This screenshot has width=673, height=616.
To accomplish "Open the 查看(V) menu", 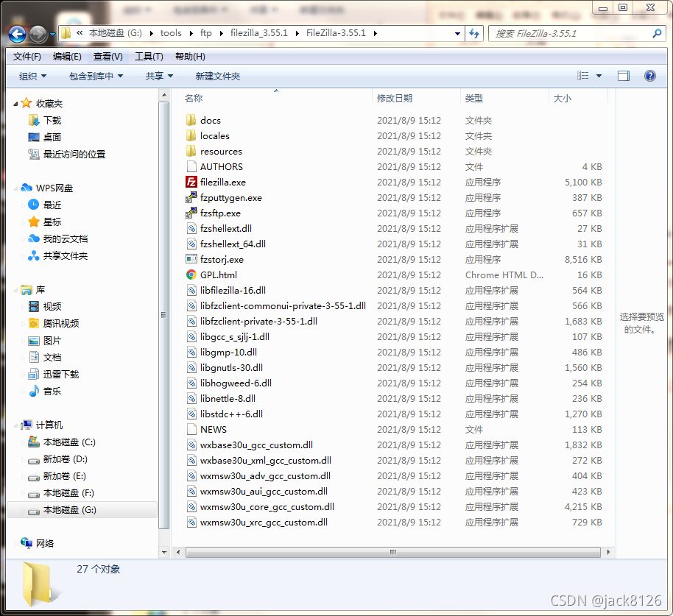I will click(108, 57).
